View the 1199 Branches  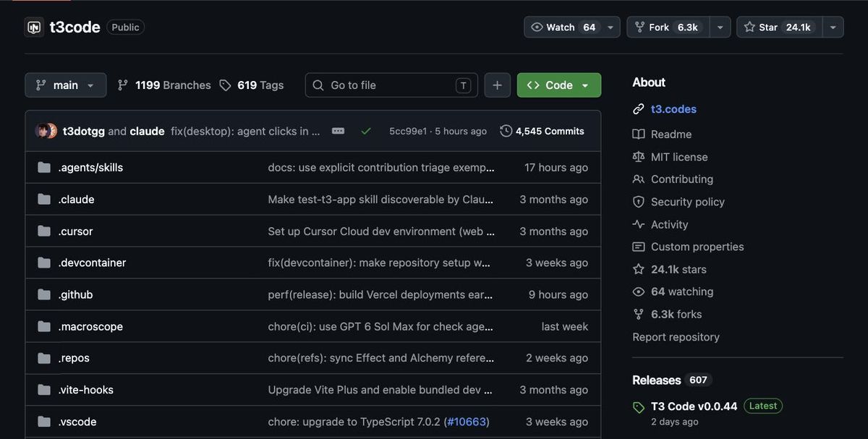click(x=164, y=85)
